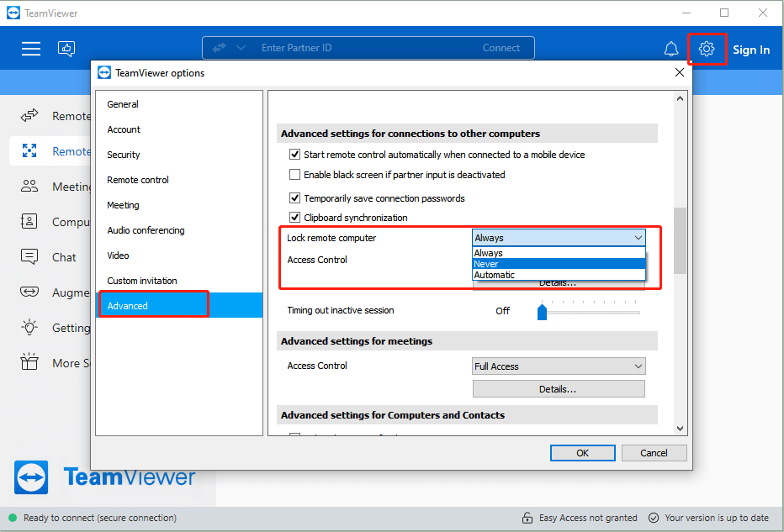Click the version up-to-date checkmark icon
784x532 pixels.
654,518
